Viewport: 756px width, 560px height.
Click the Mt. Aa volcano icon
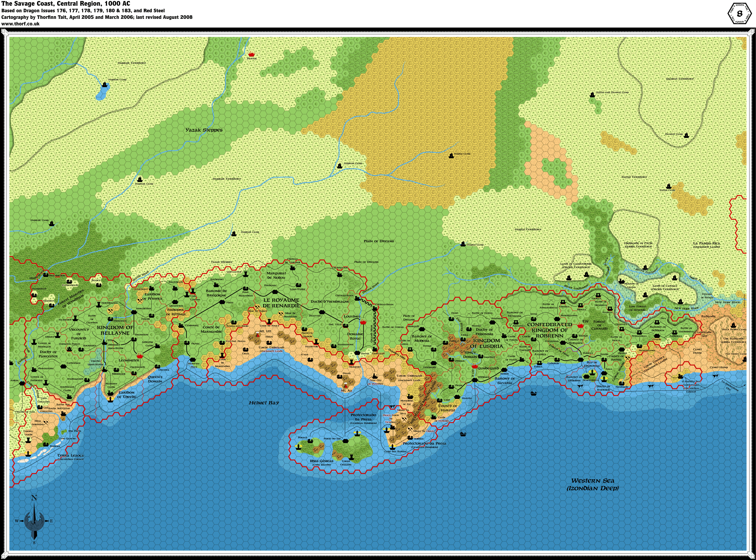346,385
